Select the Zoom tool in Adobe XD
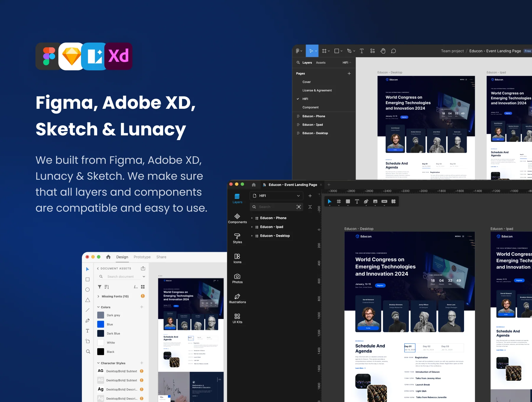The image size is (532, 402). click(88, 351)
